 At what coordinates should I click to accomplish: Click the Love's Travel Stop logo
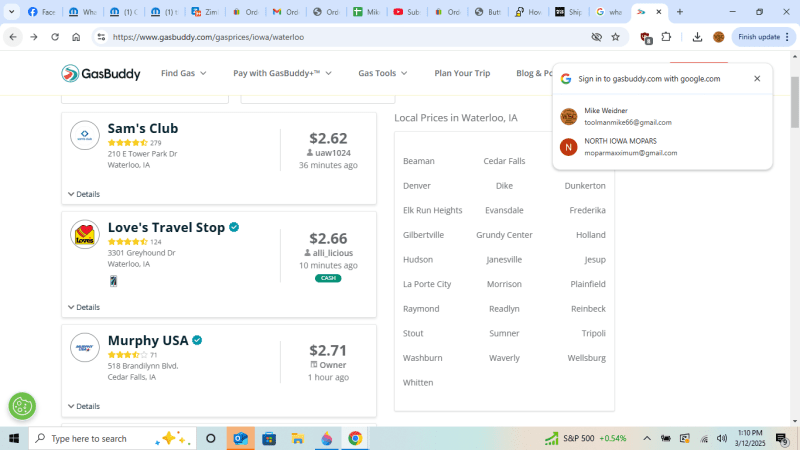point(85,235)
